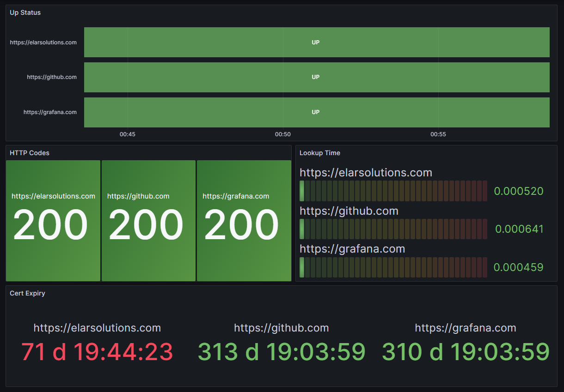Select the github.com label in Lookup Time
The width and height of the screenshot is (564, 392).
click(x=349, y=211)
